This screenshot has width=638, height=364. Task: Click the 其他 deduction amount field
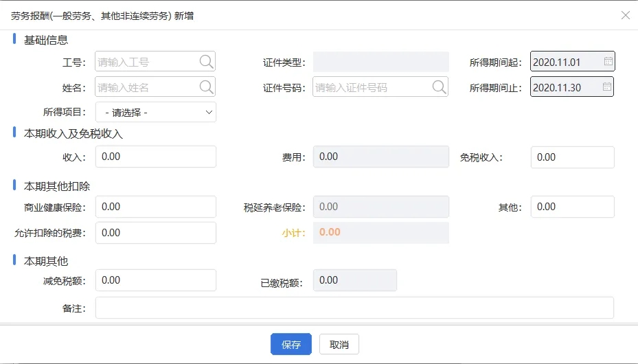573,207
